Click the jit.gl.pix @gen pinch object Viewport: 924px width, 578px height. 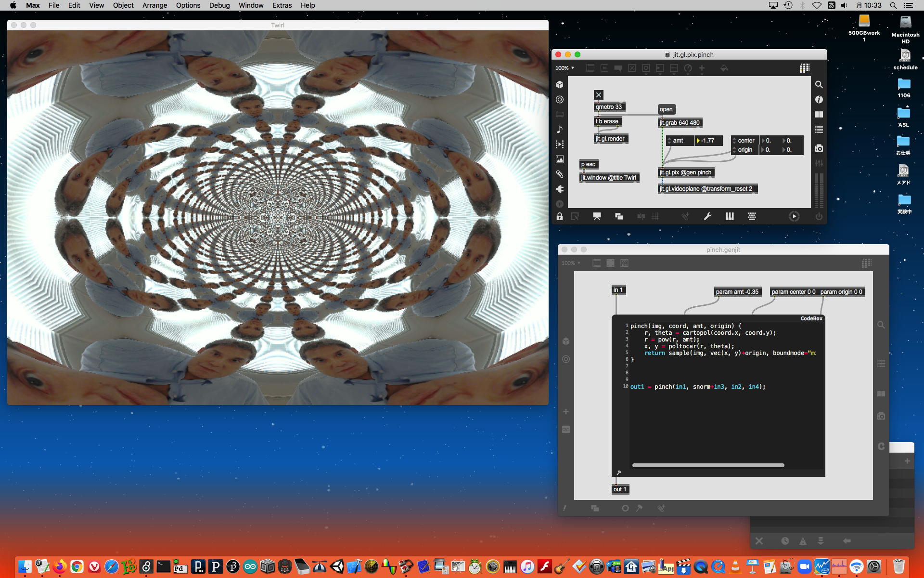click(685, 172)
